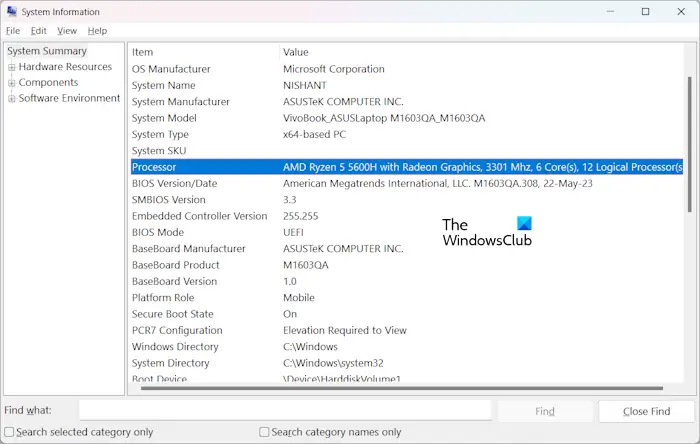Close the System Information window
Screen dimensions: 700x444
click(681, 12)
